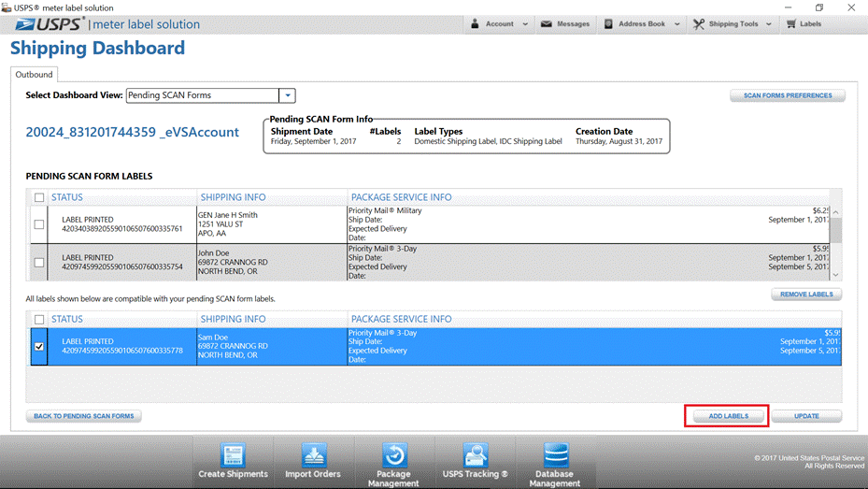Click the app icon in title bar
Viewport: 868px width, 489px height.
point(7,7)
